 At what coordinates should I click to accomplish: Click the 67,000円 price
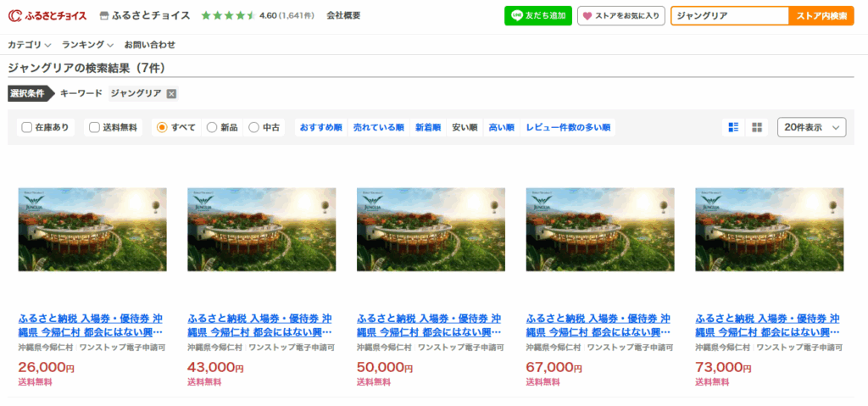pyautogui.click(x=554, y=367)
